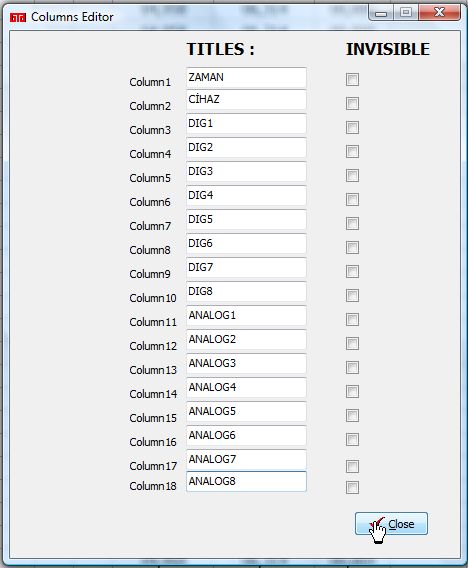Tick the Invisible checkbox for Column1 ZAMAN

352,79
